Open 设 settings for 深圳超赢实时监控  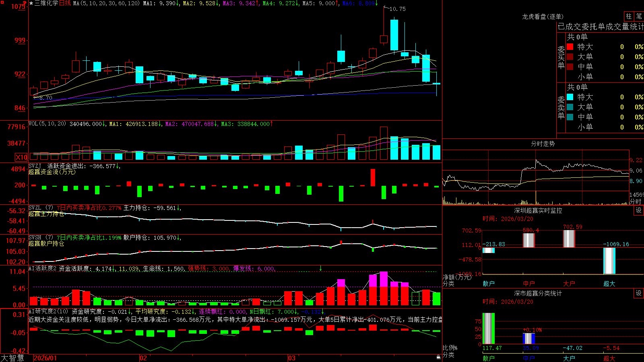(639, 210)
